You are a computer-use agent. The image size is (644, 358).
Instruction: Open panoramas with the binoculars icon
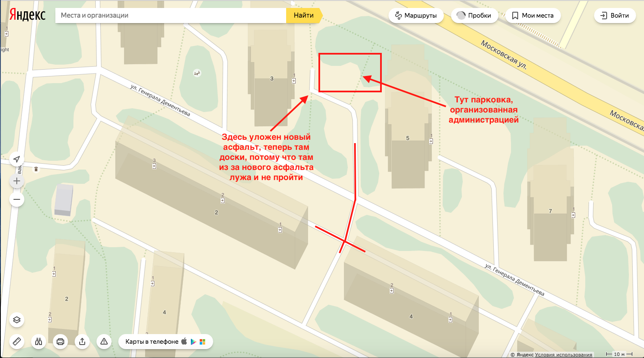click(x=39, y=342)
